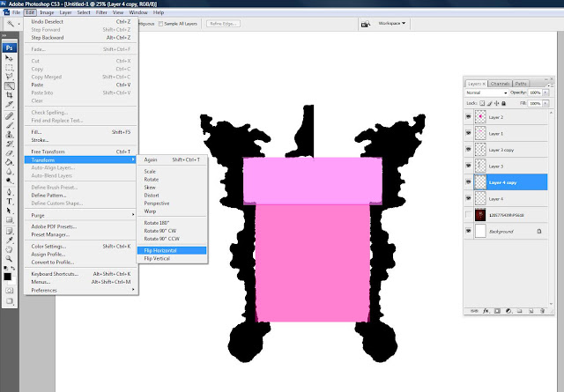Toggle Quick Mask mode in toolbox
Viewport: 564px width, 392px height.
coord(10,290)
